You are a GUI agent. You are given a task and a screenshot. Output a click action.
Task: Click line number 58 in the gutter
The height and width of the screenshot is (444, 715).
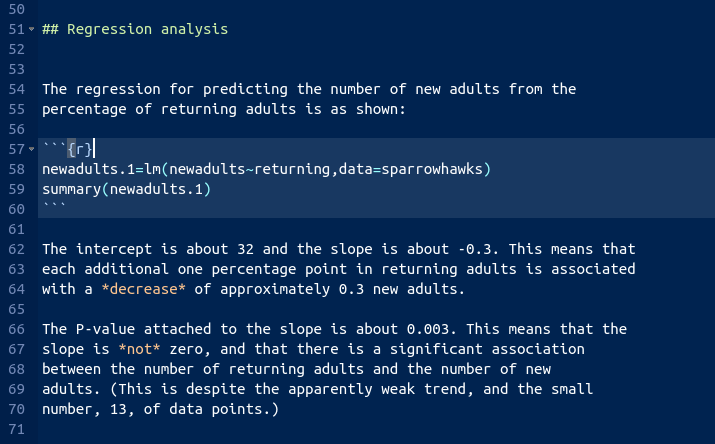pyautogui.click(x=15, y=169)
